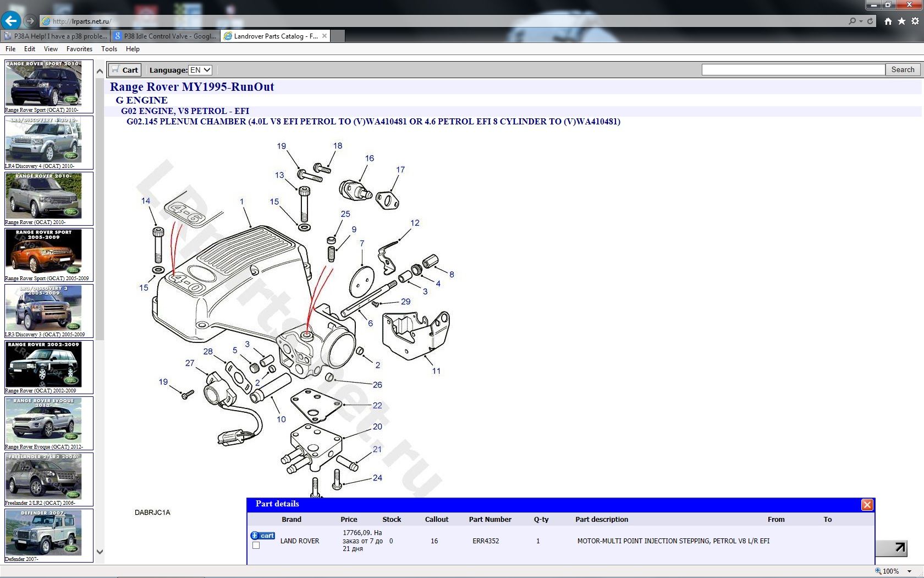Tick the checkbox next to LAND ROVER part
The height and width of the screenshot is (578, 924).
256,546
